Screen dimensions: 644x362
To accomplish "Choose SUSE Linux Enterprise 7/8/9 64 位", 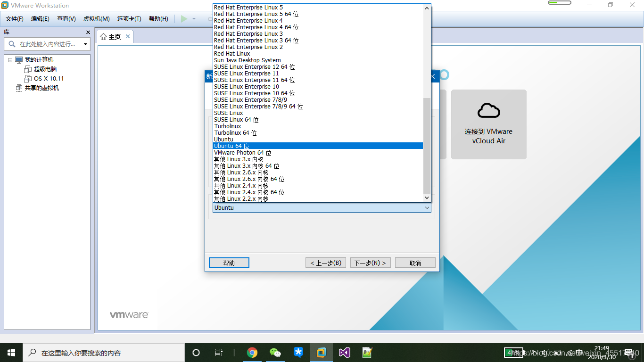I will click(x=318, y=107).
